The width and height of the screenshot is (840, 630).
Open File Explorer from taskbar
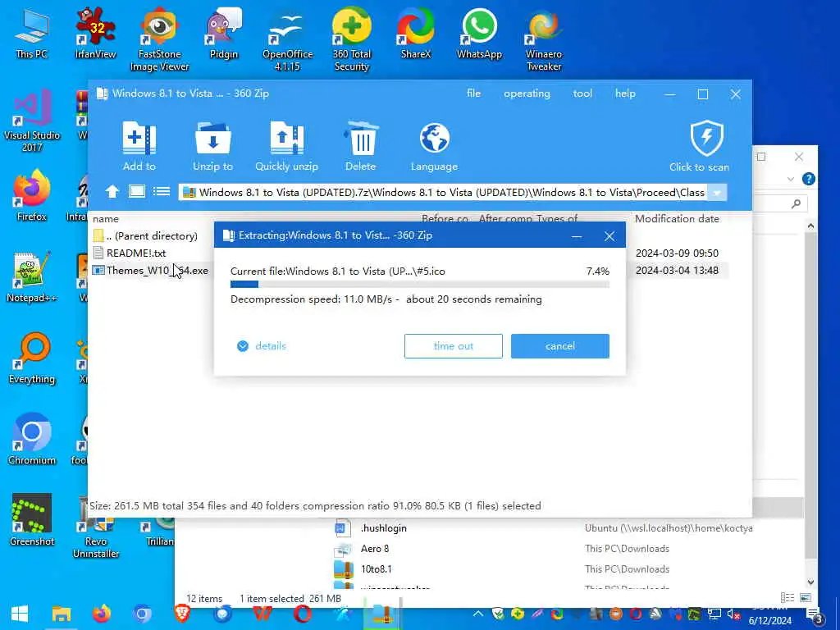coord(61,614)
